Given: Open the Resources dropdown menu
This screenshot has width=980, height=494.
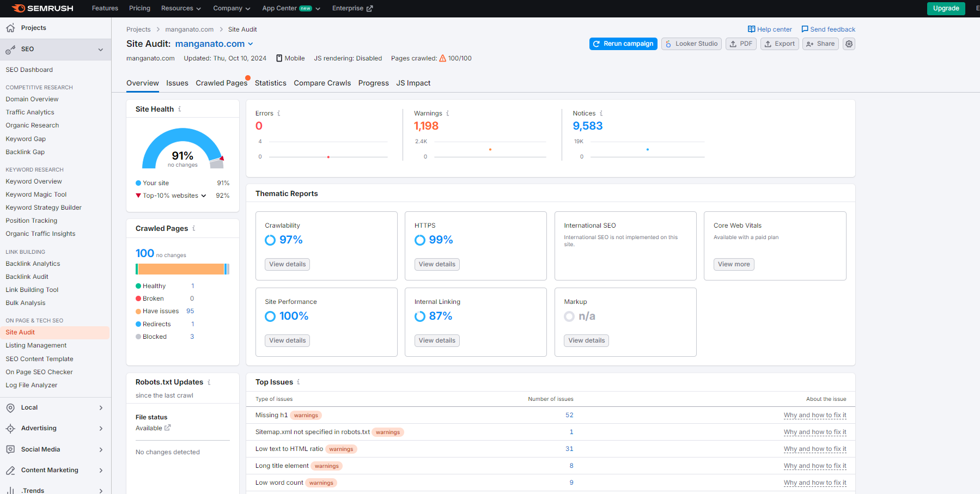Looking at the screenshot, I should pyautogui.click(x=181, y=8).
